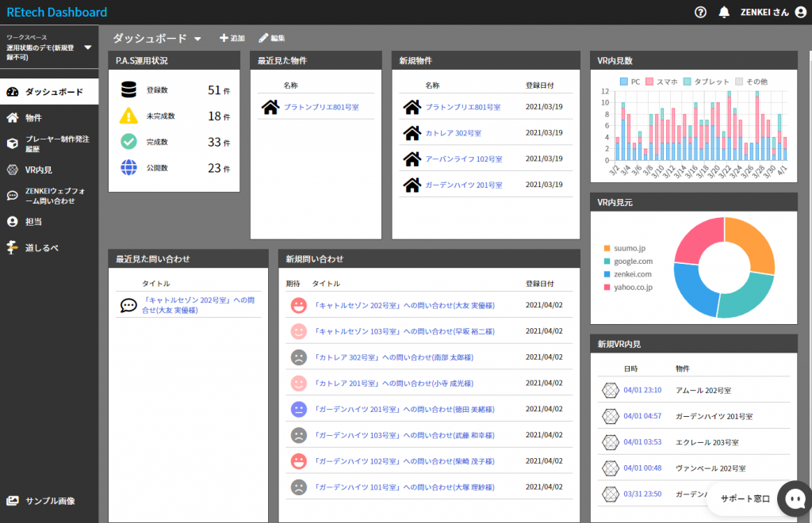The width and height of the screenshot is (812, 523).
Task: Click blue neutral face for ガーデンハイツ 201号室 inquiry
Action: click(x=298, y=409)
